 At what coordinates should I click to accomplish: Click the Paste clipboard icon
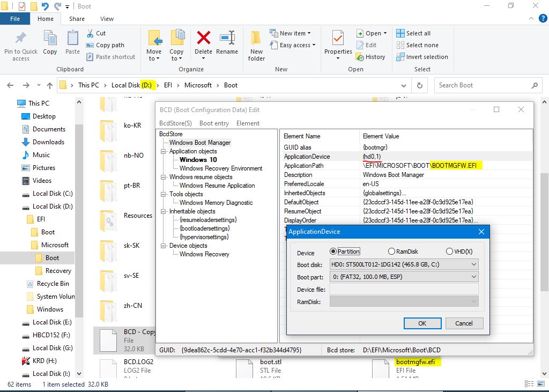point(72,39)
